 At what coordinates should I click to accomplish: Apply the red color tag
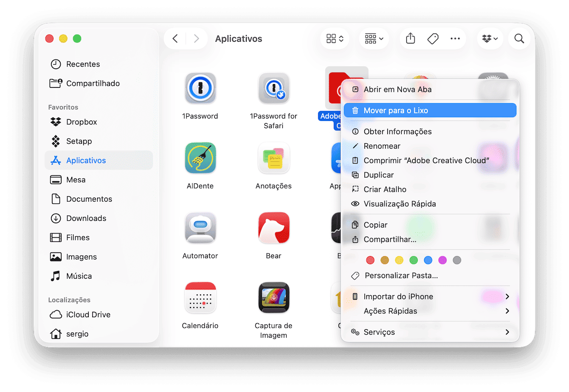click(x=370, y=260)
